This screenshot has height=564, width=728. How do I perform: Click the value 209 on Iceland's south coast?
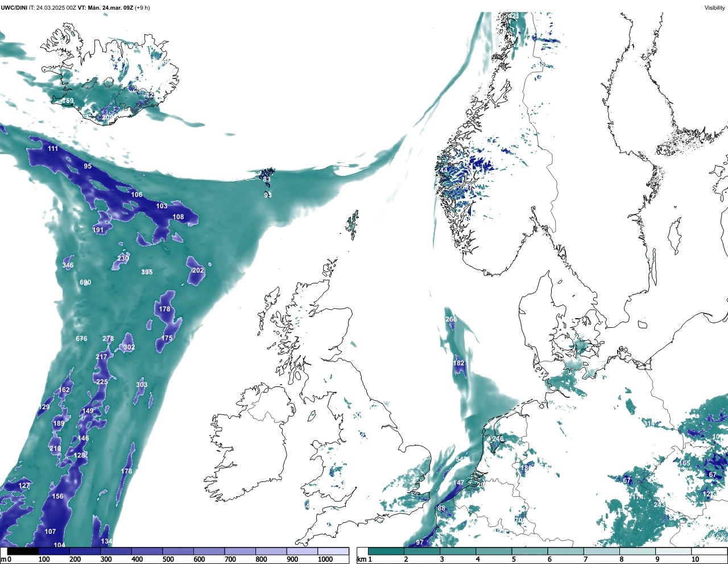coord(107,118)
